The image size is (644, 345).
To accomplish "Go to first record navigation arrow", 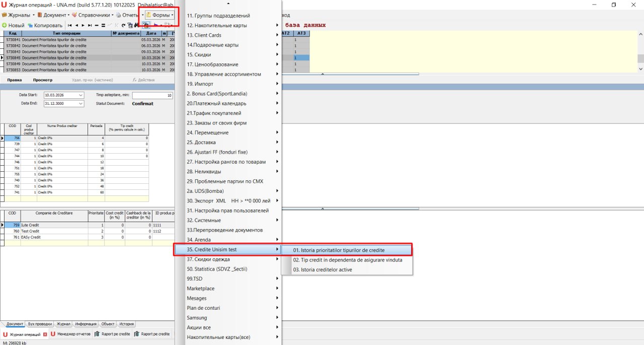I will coord(69,25).
